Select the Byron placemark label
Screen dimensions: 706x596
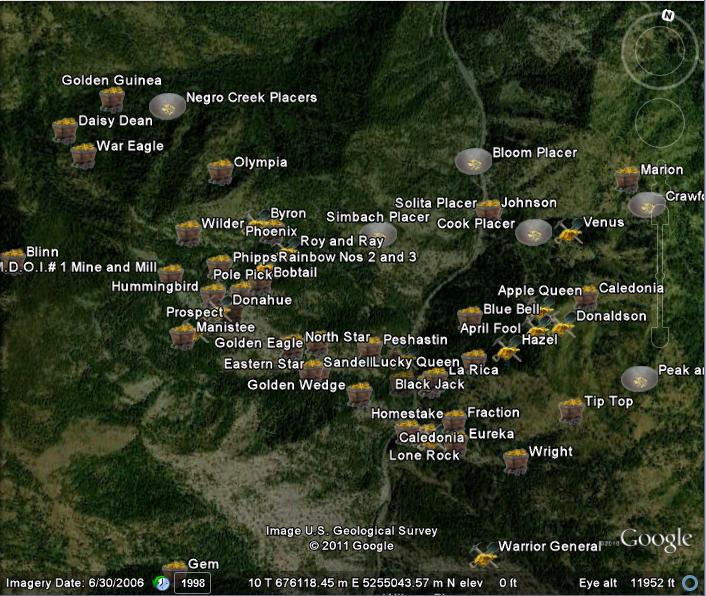coord(288,213)
